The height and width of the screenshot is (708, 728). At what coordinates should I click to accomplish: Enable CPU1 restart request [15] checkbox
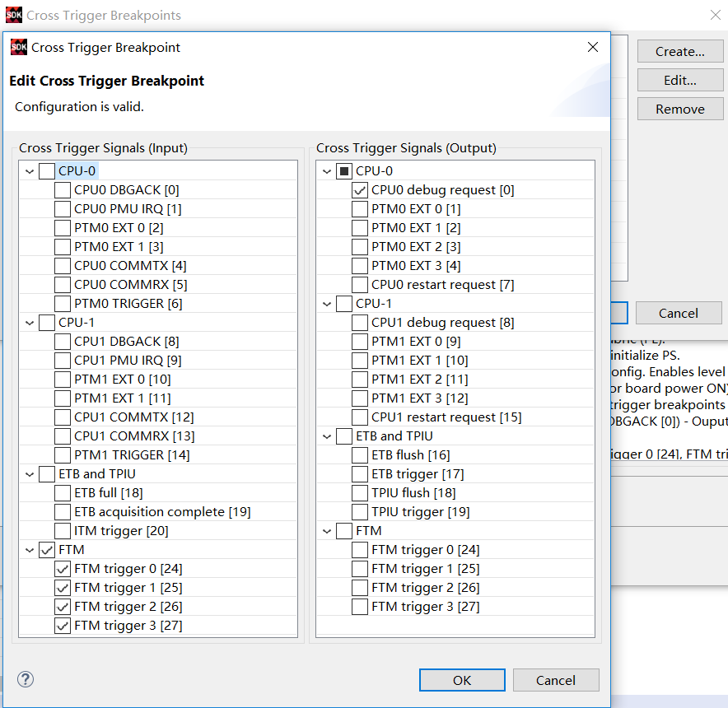click(x=360, y=417)
